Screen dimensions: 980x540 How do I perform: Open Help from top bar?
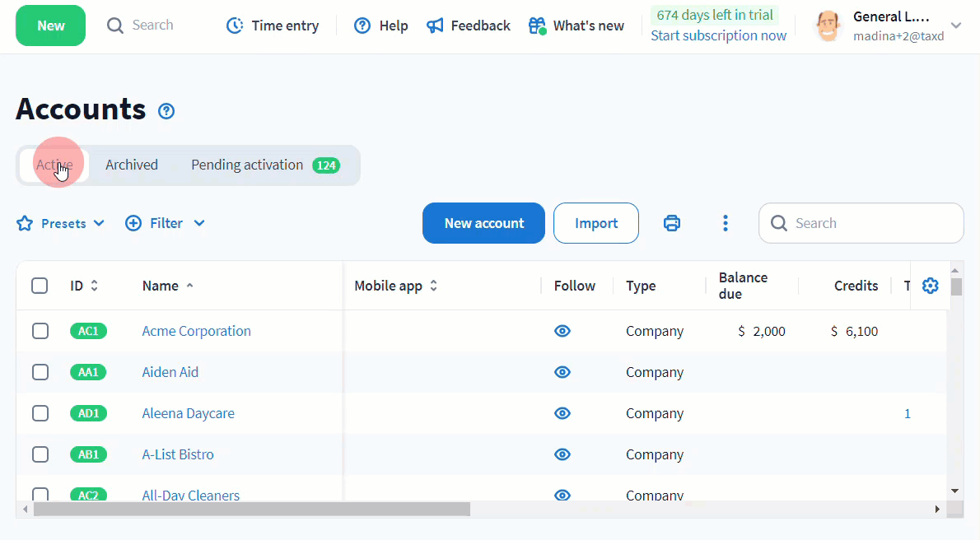tap(380, 26)
